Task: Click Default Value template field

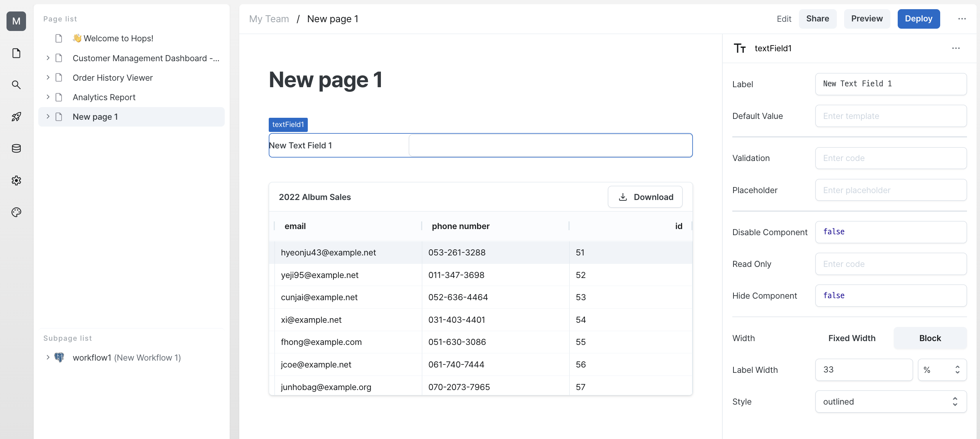Action: [x=891, y=116]
